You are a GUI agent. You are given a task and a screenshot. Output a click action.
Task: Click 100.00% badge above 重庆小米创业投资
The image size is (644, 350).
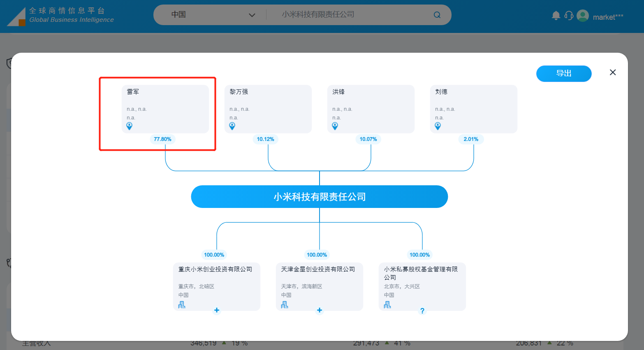pyautogui.click(x=214, y=255)
